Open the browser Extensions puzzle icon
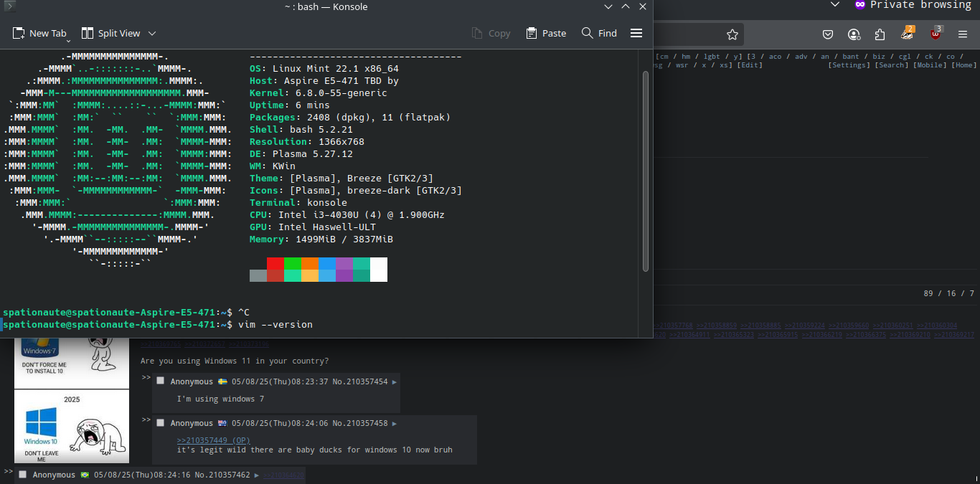 [x=880, y=34]
